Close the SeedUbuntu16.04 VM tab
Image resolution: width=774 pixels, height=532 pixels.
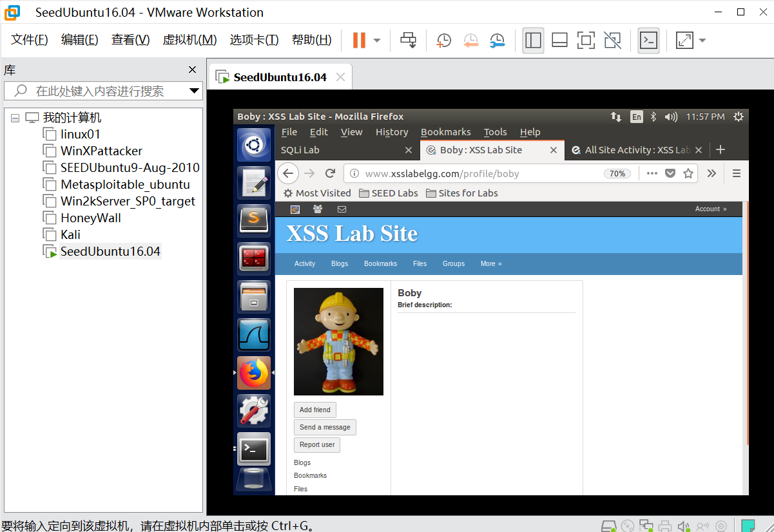coord(340,77)
